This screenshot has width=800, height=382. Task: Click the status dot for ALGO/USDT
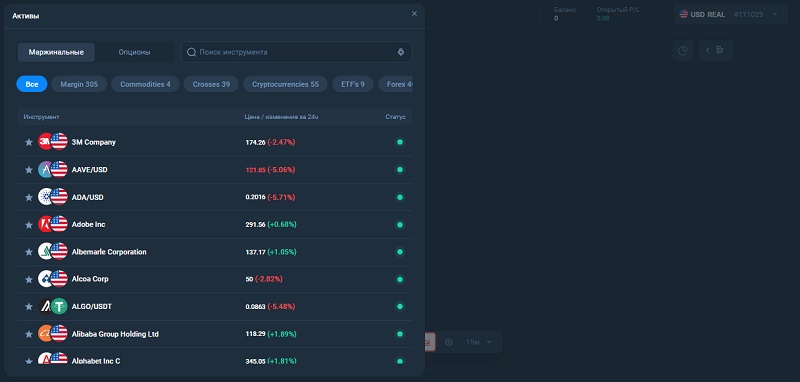point(400,307)
